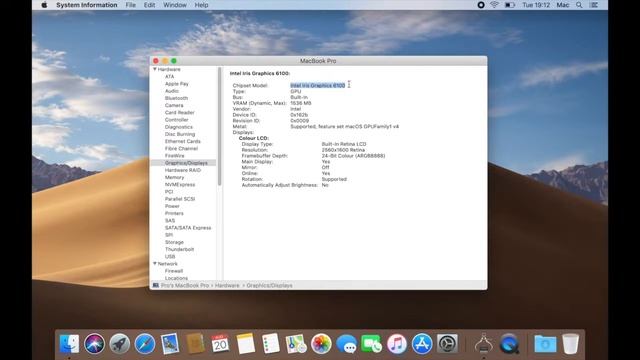Open the Downloads folder in Dock
Viewport: 640px width, 360px height.
coord(545,344)
